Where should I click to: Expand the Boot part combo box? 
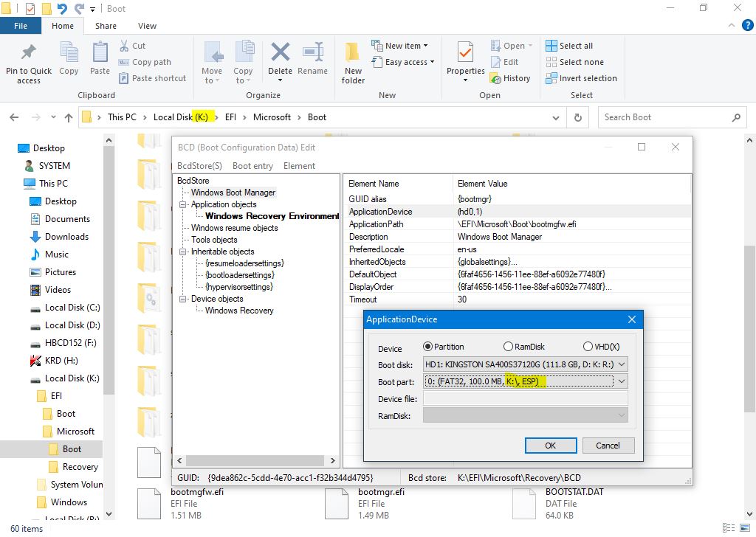(621, 381)
